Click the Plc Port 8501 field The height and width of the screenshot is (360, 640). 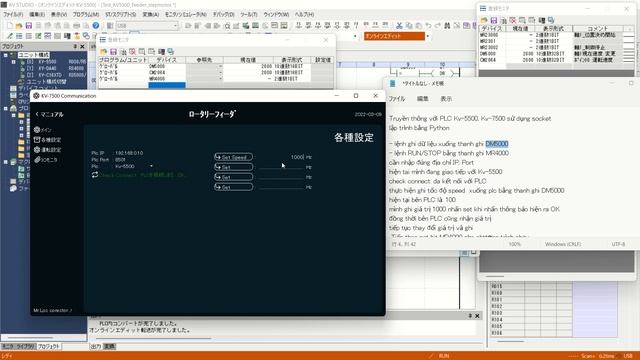(120, 160)
